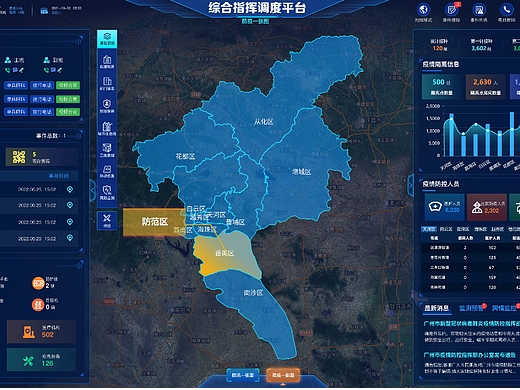
Task: Select the double building icon in sidebar
Action: (107, 84)
